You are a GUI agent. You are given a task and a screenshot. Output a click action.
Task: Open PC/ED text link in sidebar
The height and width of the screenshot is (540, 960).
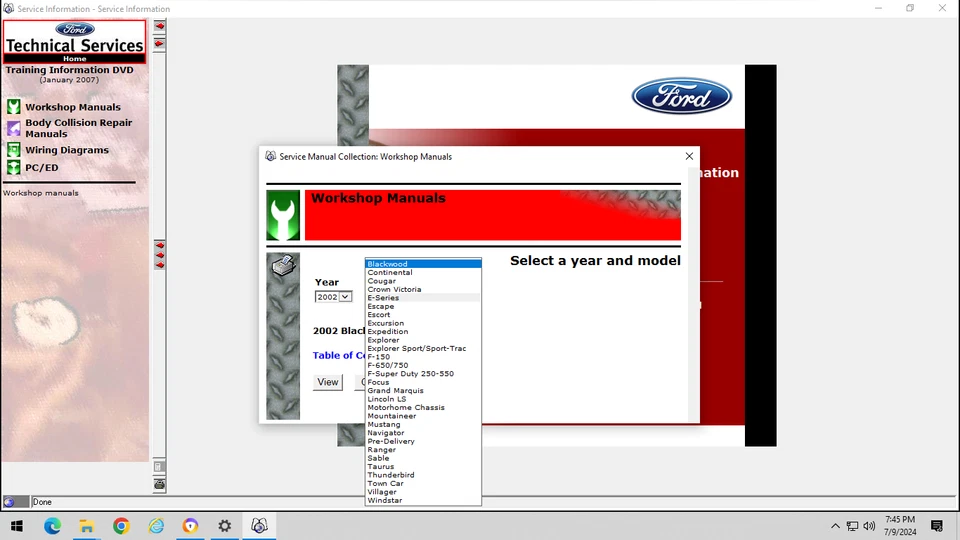[x=42, y=168]
